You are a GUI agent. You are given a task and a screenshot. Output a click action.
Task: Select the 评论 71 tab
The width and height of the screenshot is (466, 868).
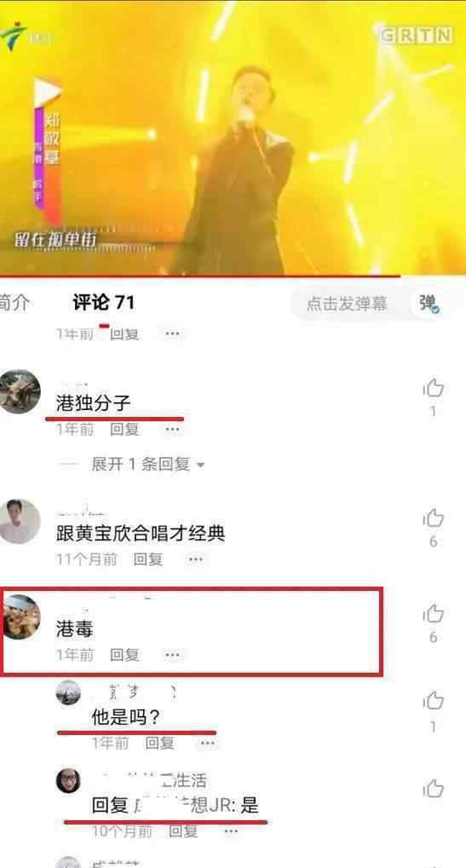104,303
